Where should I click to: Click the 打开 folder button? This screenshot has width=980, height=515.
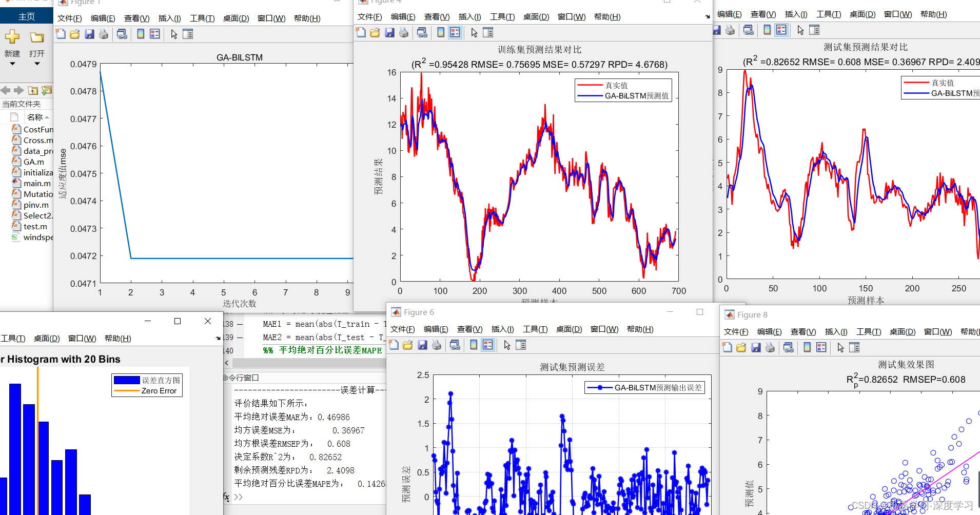37,43
